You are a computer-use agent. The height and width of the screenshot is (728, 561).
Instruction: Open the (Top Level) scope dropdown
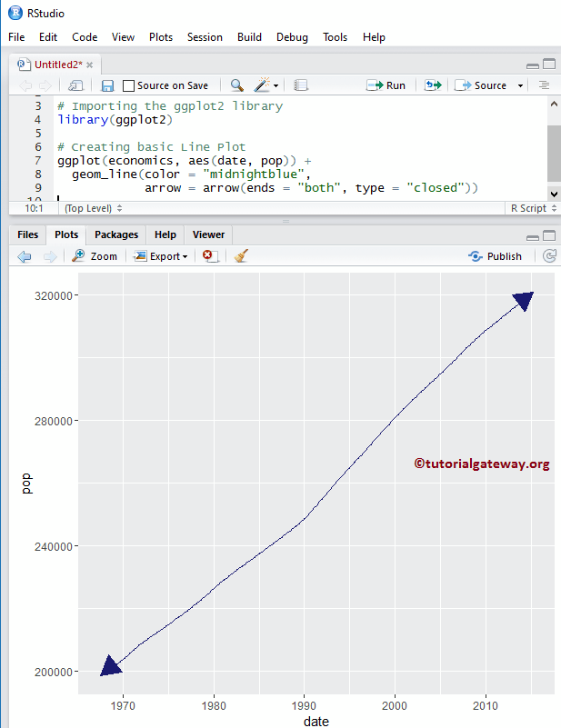(x=94, y=208)
